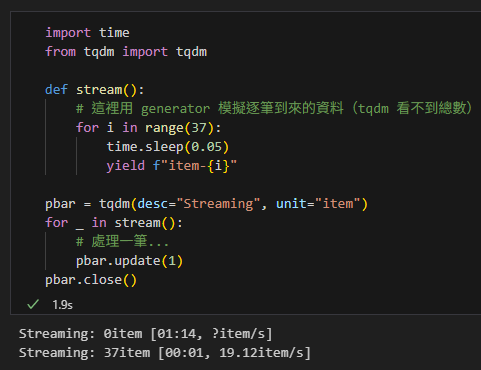Click the 'import time' code line
Viewport: 481px width, 370px height.
(87, 33)
